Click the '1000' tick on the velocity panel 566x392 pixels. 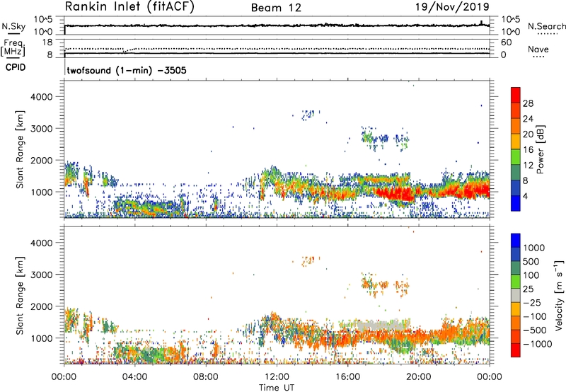pos(41,338)
